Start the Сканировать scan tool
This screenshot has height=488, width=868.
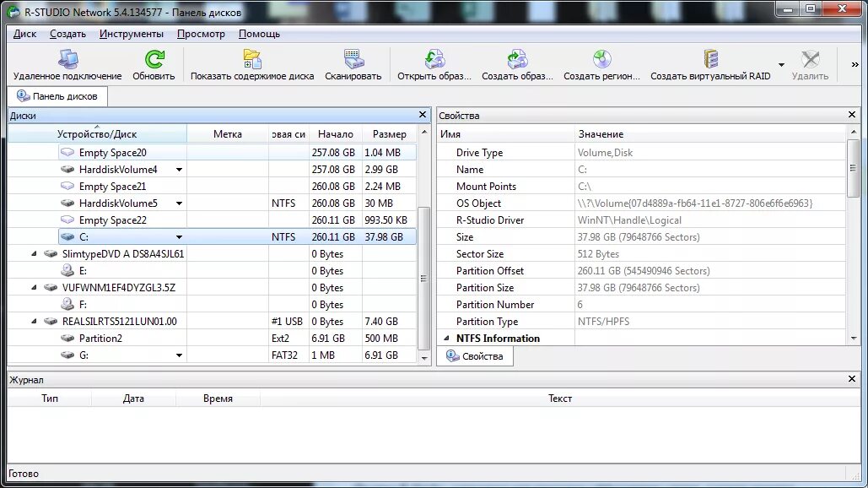(353, 64)
